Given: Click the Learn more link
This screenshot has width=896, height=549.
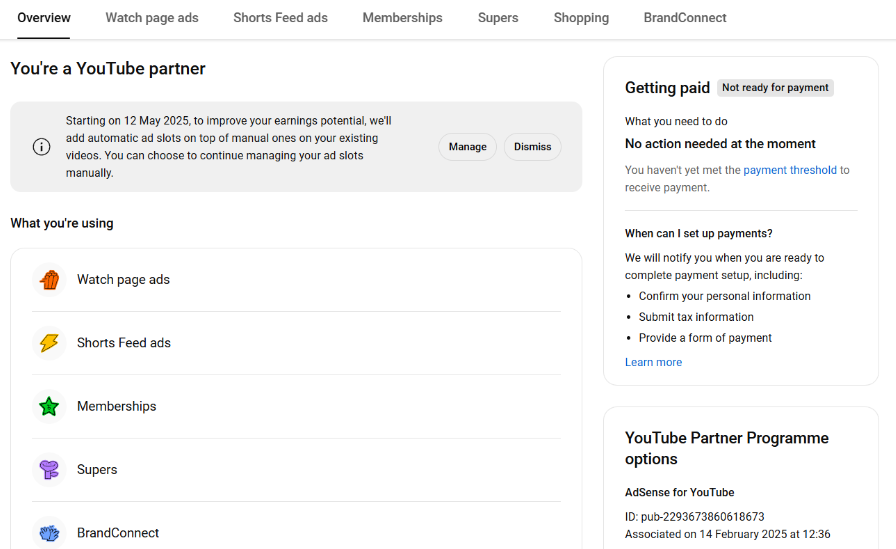Looking at the screenshot, I should tap(653, 362).
